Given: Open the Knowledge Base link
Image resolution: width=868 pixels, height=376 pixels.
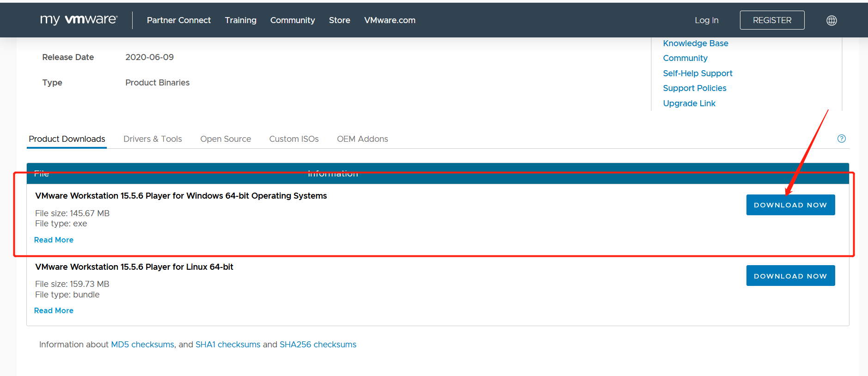Looking at the screenshot, I should pos(695,43).
